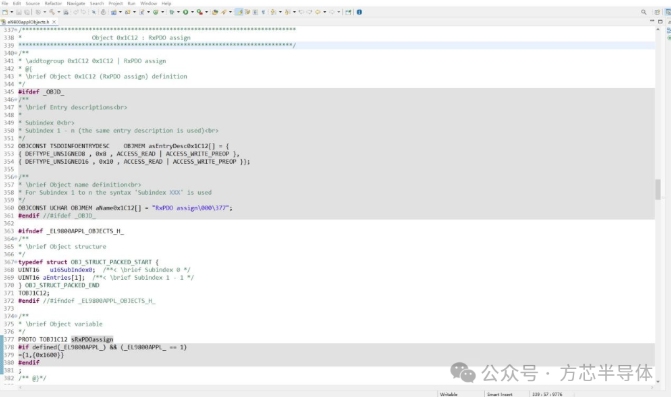The height and width of the screenshot is (397, 671).
Task: Collapse the comment fold at line 337
Action: [16, 30]
